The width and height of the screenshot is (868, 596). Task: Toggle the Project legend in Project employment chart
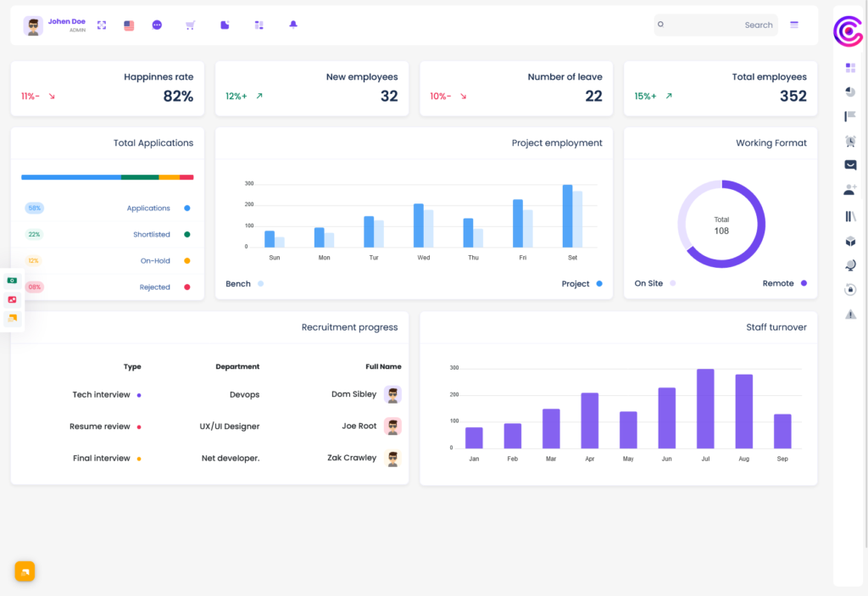(584, 283)
